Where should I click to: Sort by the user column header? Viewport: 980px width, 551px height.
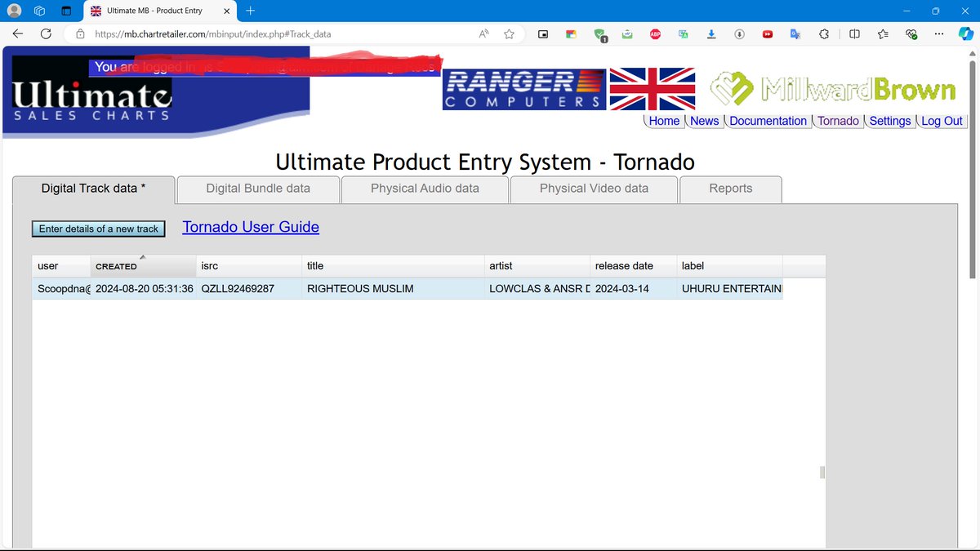61,266
